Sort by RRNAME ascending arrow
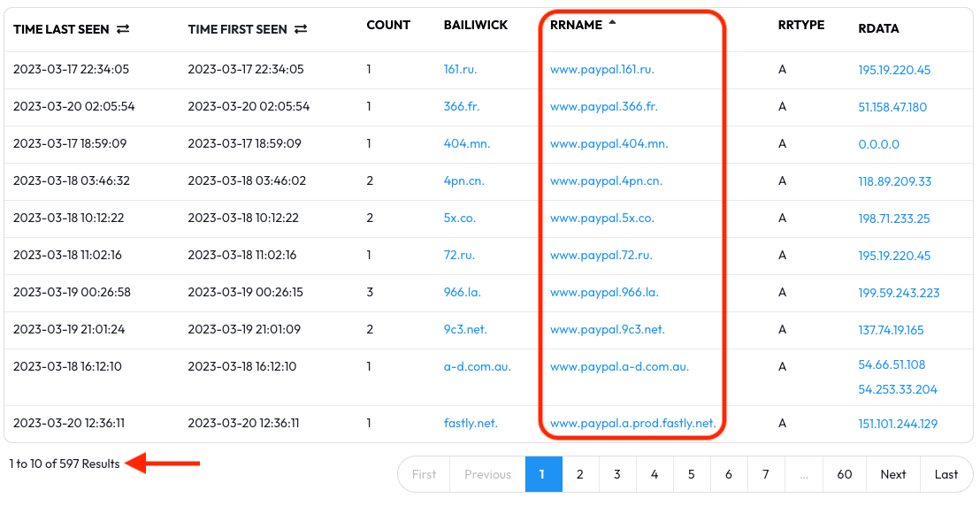The width and height of the screenshot is (980, 506). [612, 22]
